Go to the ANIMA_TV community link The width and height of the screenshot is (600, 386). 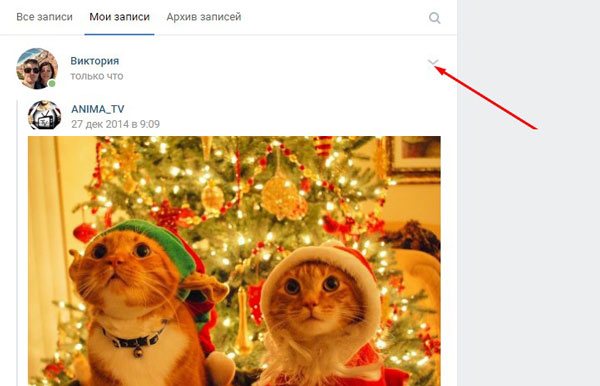[98, 109]
